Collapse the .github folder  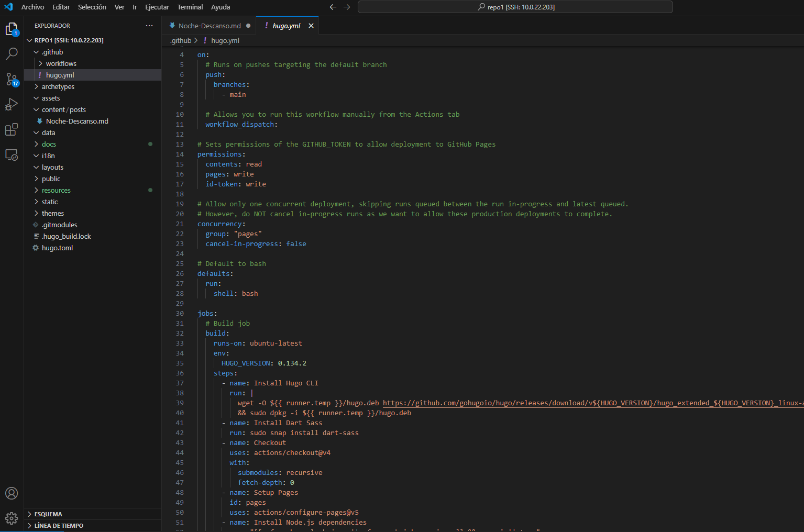click(x=52, y=52)
